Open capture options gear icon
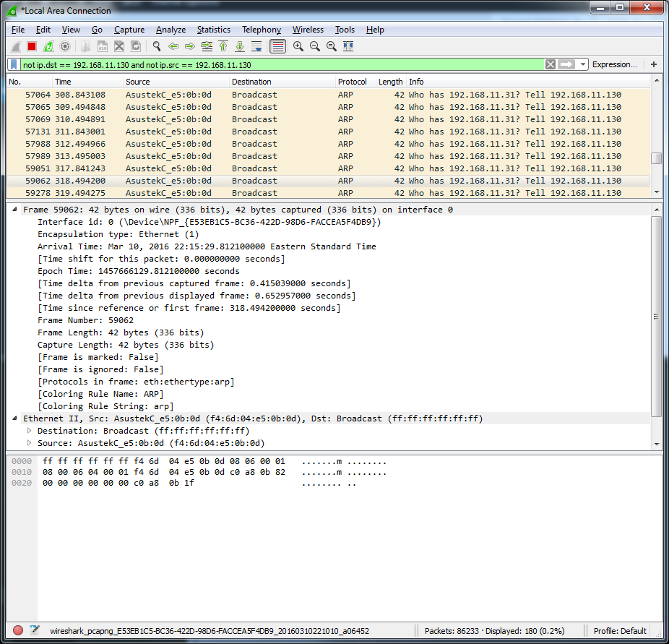The image size is (669, 644). pyautogui.click(x=65, y=46)
